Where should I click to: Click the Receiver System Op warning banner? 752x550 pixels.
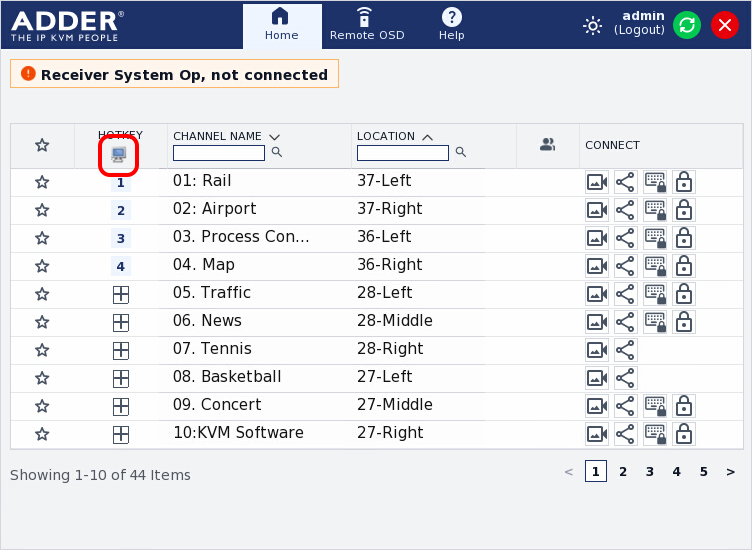coord(175,74)
